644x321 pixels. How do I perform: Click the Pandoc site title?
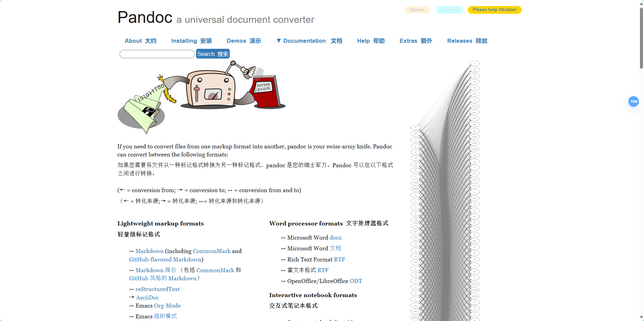(145, 17)
